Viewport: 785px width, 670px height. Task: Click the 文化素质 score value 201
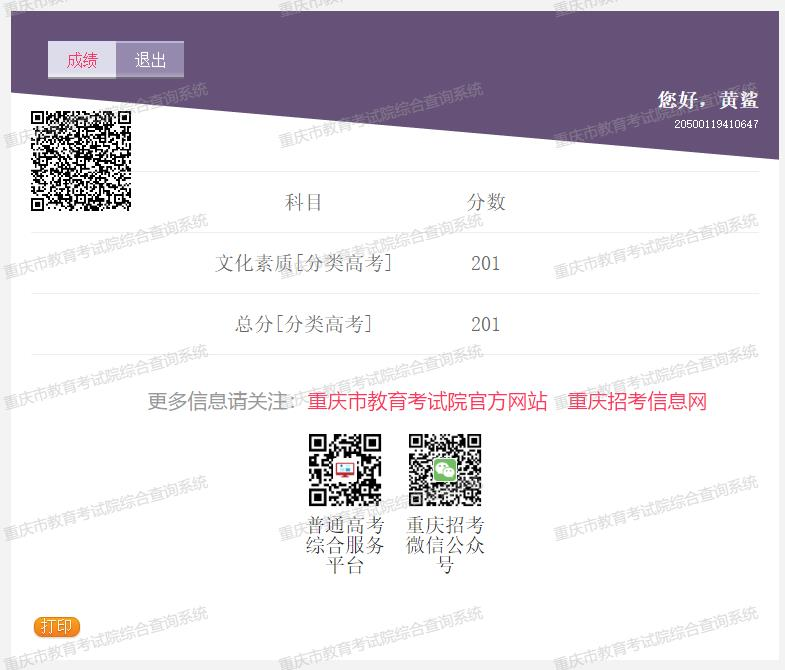485,264
